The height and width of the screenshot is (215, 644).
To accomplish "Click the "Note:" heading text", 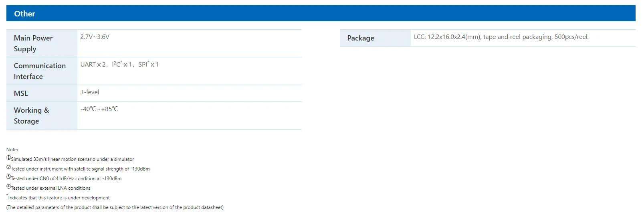I will [x=12, y=150].
